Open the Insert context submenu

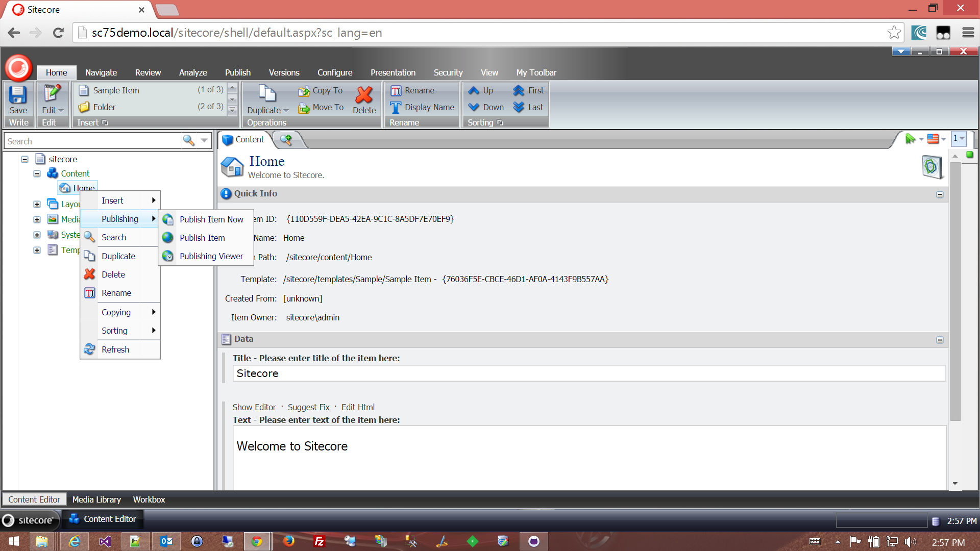click(x=120, y=201)
